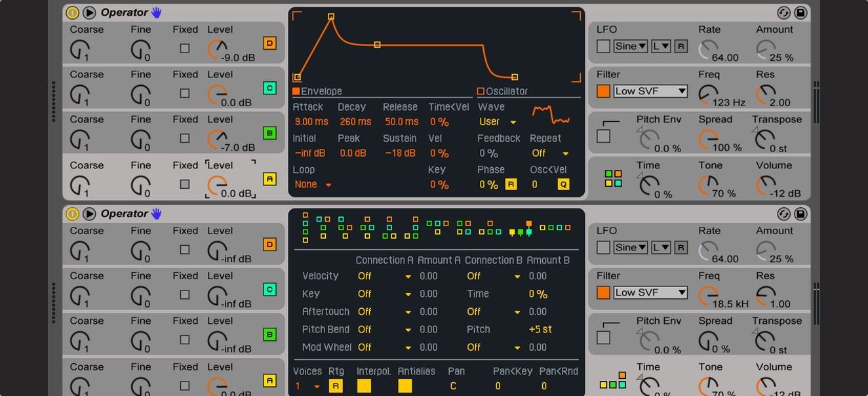Viewport: 868px width, 396px height.
Task: Open the Wave User dropdown
Action: click(x=498, y=122)
